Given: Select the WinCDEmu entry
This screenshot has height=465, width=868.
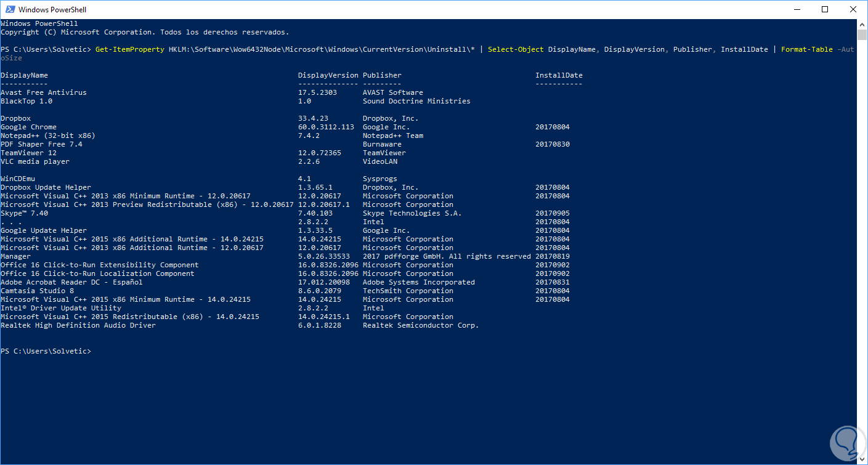Looking at the screenshot, I should pos(18,179).
